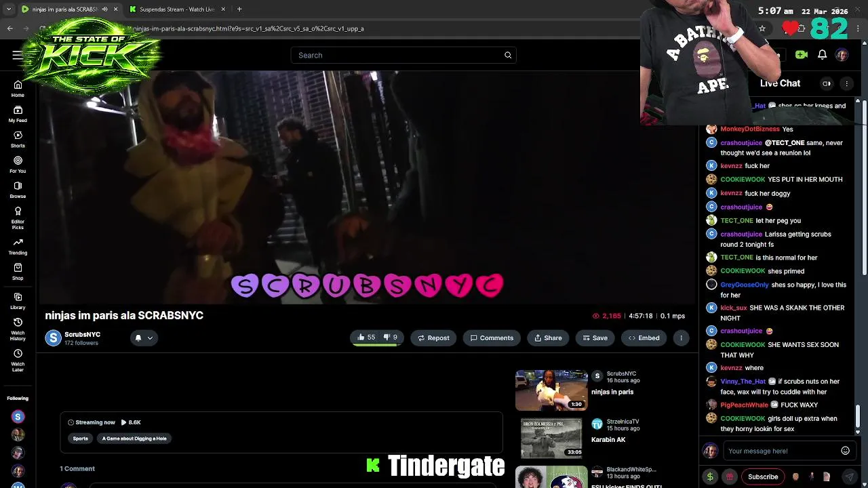Open the video's three-dot more menu
The height and width of the screenshot is (488, 868).
[x=681, y=338]
